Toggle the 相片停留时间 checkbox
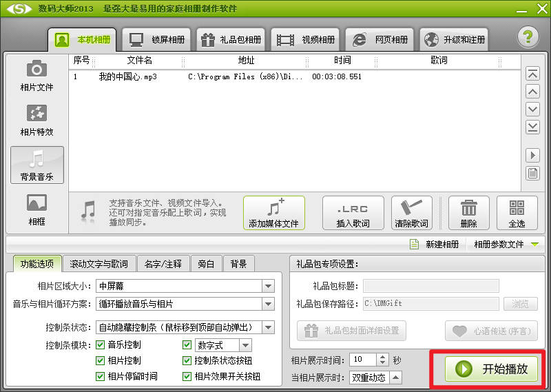Screen dimensions: 551x392 pyautogui.click(x=100, y=377)
